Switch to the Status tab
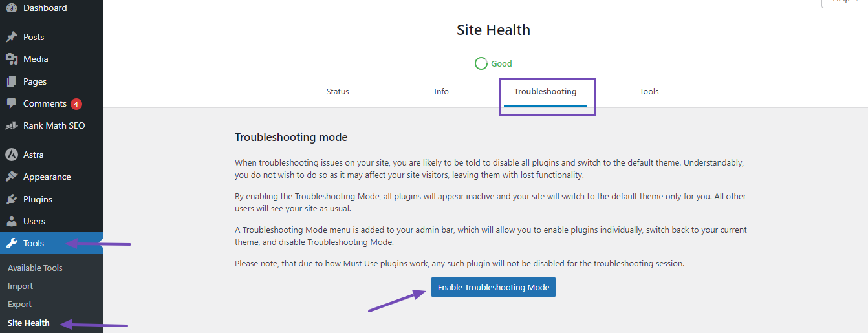This screenshot has width=868, height=333. tap(338, 92)
